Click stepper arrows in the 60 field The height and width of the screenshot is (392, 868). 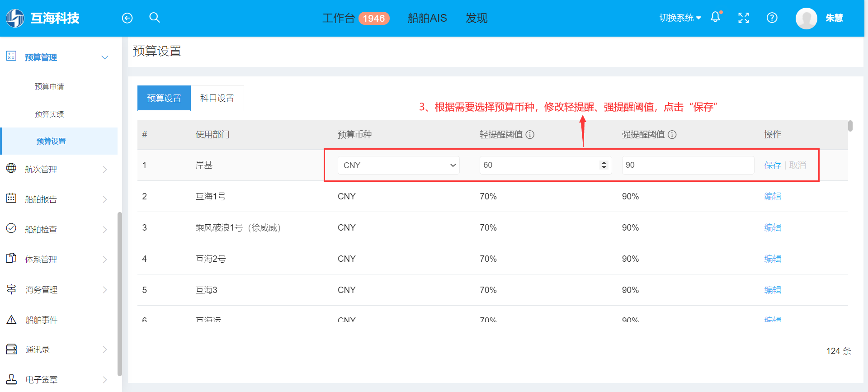(604, 165)
